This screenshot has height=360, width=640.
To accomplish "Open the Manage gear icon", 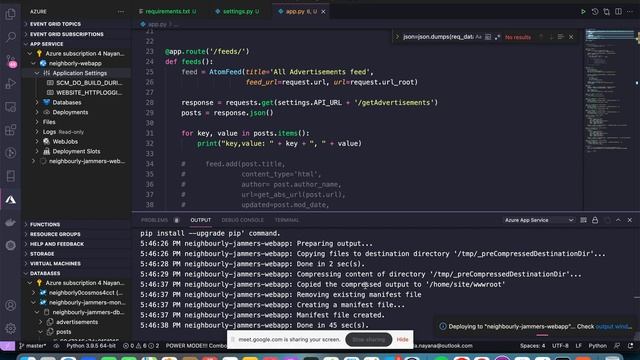I will pyautogui.click(x=11, y=328).
